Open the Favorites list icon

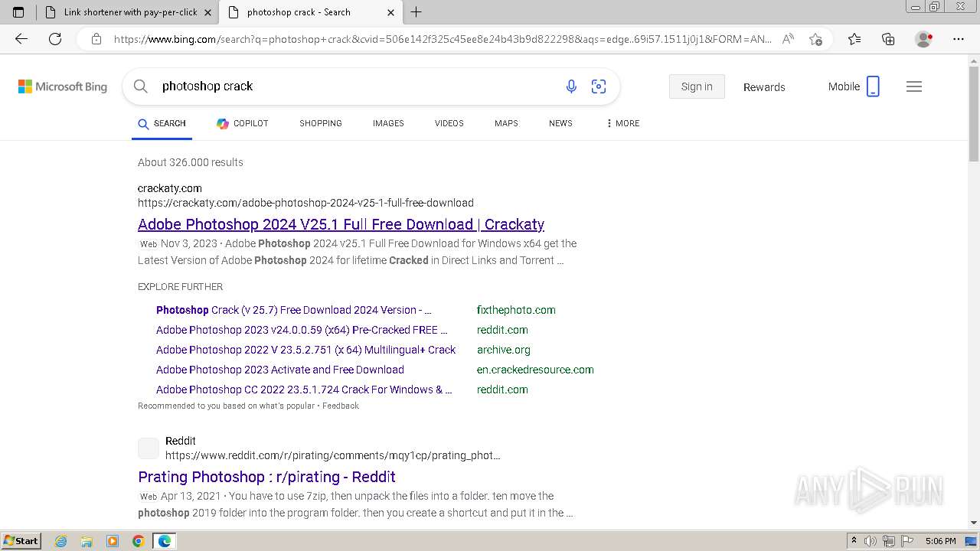pyautogui.click(x=854, y=39)
